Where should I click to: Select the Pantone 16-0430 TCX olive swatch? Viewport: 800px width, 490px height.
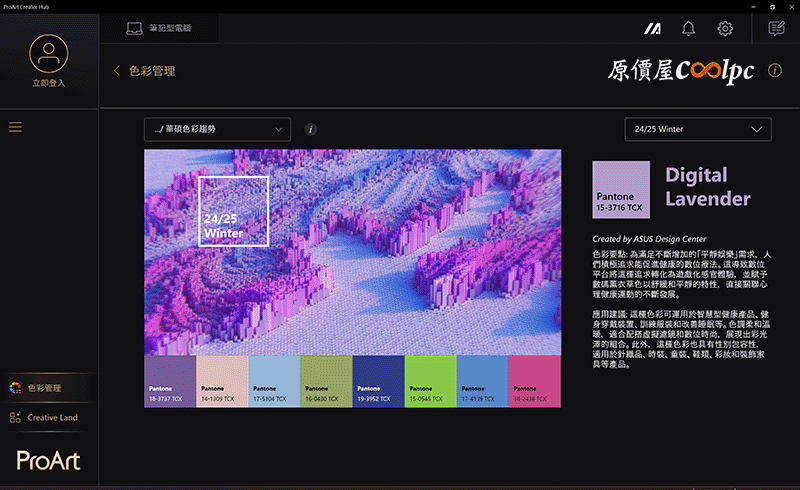pyautogui.click(x=327, y=381)
